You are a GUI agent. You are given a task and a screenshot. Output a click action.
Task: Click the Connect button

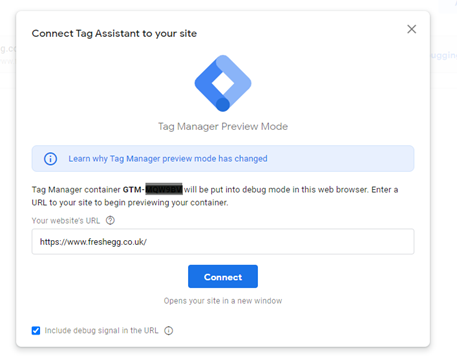click(223, 277)
